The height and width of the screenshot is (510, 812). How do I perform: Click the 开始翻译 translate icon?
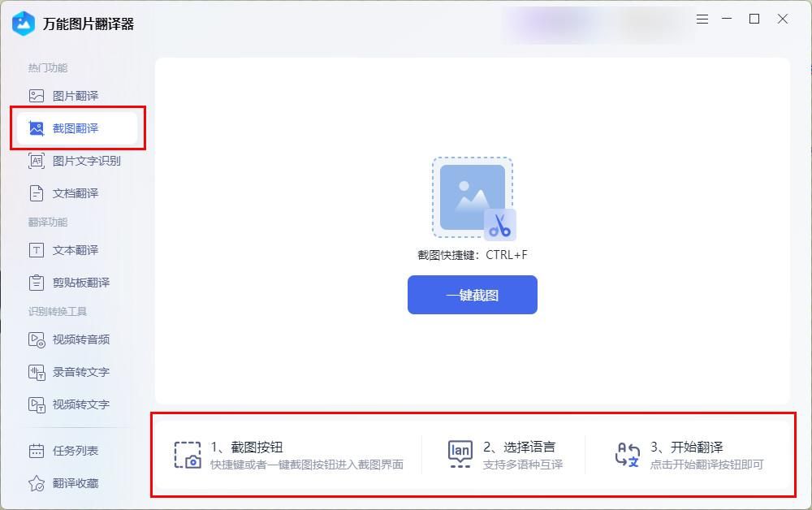click(627, 455)
